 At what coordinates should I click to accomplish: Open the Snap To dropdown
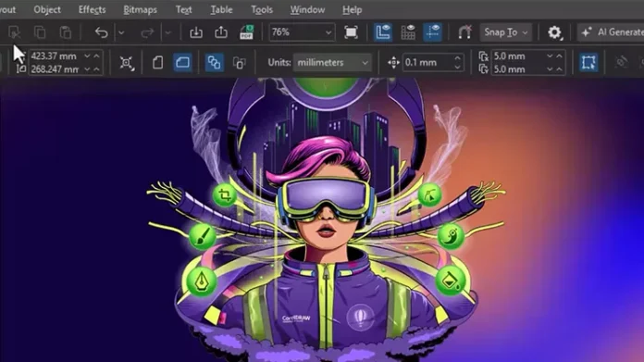(506, 32)
